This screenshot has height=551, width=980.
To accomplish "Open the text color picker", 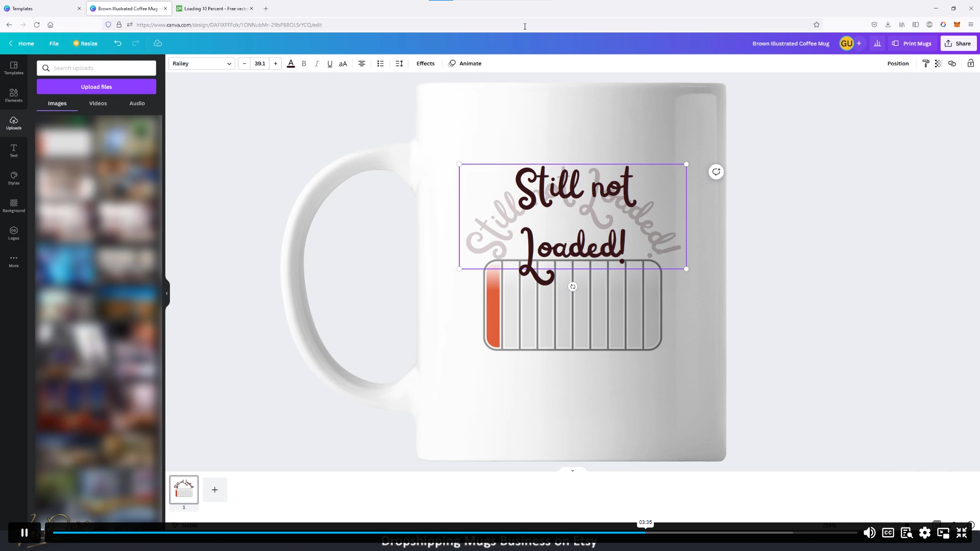I will coord(291,63).
